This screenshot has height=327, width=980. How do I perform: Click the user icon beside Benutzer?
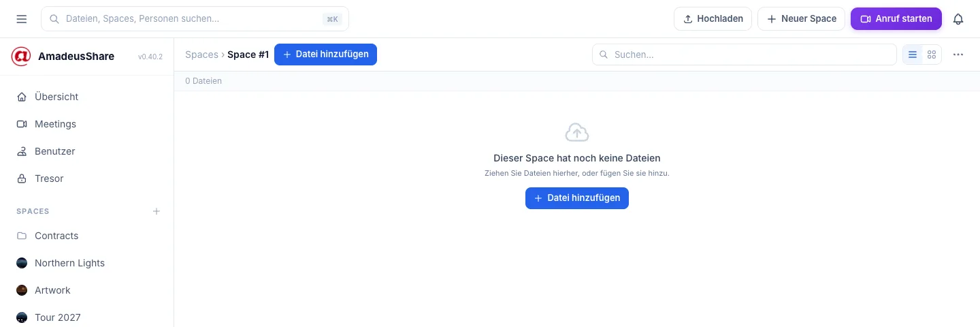[x=22, y=151]
